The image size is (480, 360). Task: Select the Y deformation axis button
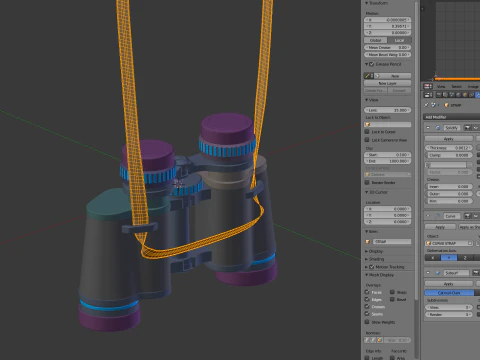[x=449, y=258]
